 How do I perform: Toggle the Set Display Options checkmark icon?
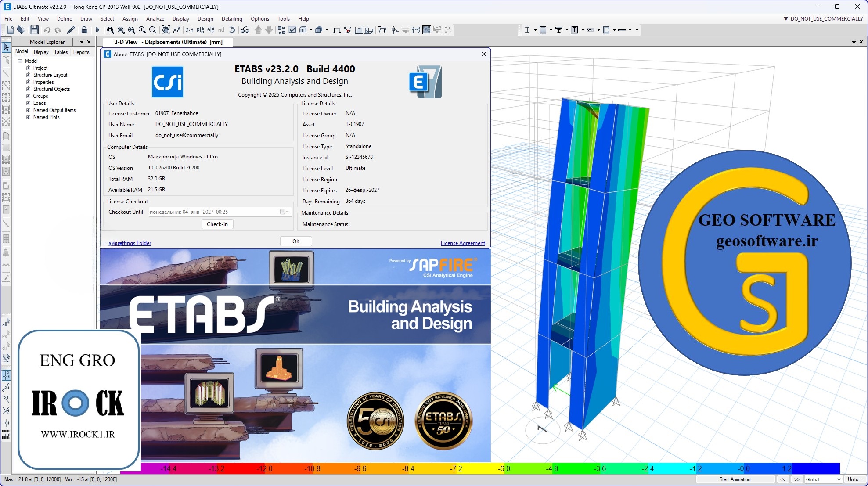[292, 30]
